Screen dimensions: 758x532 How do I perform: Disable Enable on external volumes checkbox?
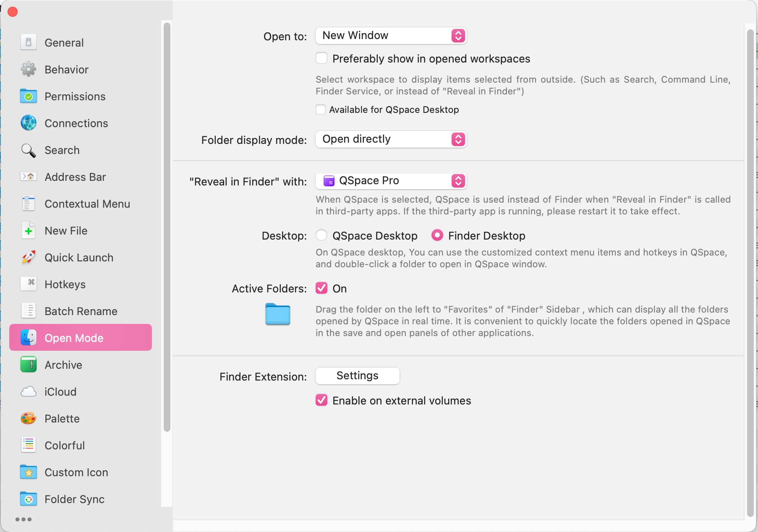click(x=321, y=400)
